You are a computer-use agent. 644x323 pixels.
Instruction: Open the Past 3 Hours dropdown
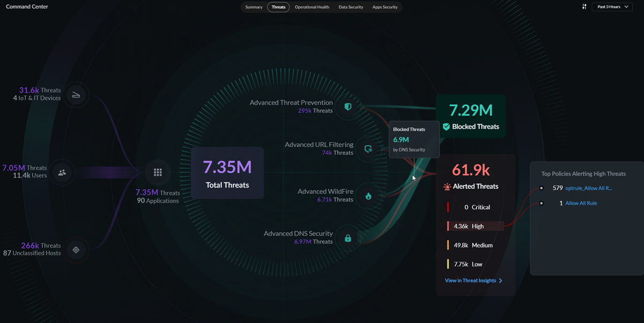(612, 6)
